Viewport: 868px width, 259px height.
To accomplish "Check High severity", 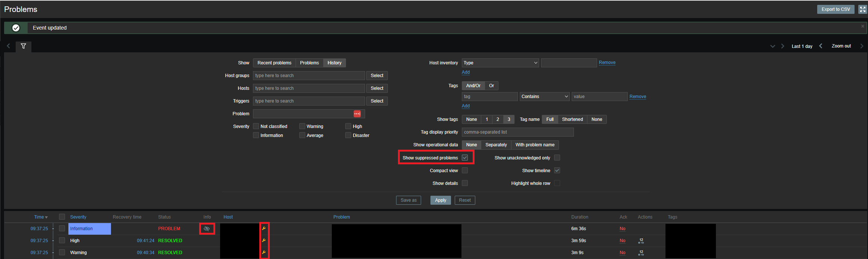I will [x=348, y=126].
